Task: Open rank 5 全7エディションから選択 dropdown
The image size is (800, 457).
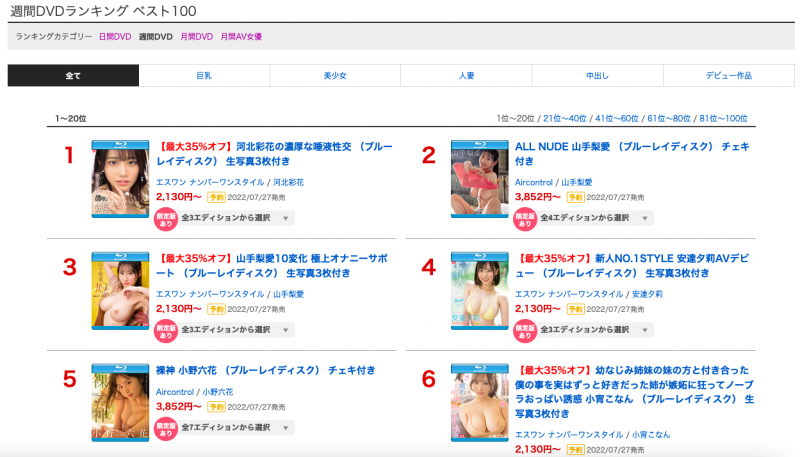Action: tap(237, 427)
